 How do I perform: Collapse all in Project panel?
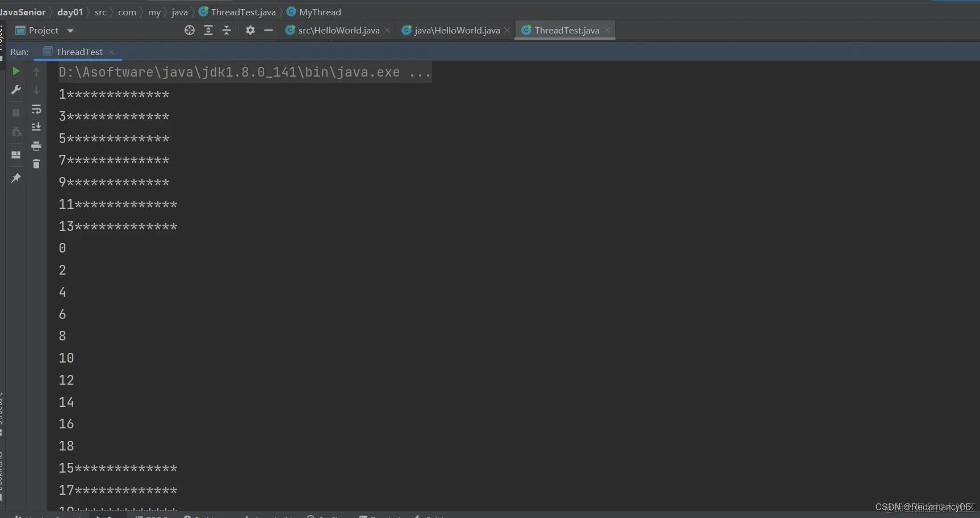coord(227,30)
